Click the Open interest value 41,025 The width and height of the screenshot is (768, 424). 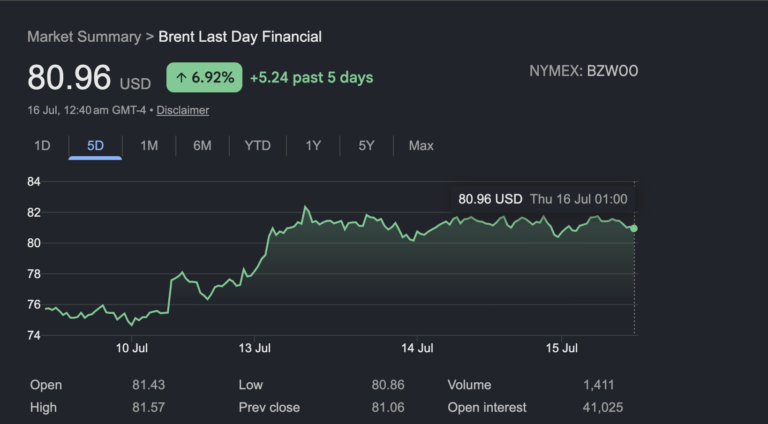pyautogui.click(x=603, y=407)
